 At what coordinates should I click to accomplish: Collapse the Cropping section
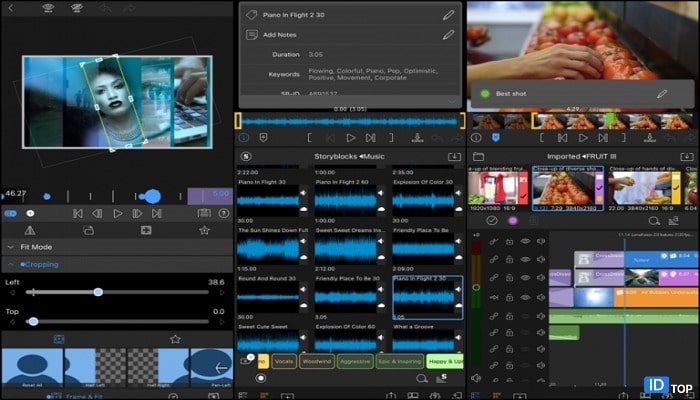click(x=13, y=265)
